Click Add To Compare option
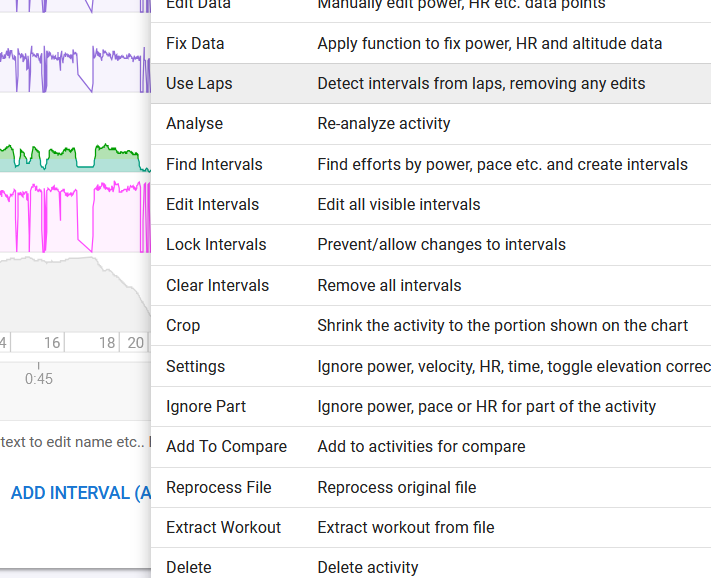 [226, 447]
